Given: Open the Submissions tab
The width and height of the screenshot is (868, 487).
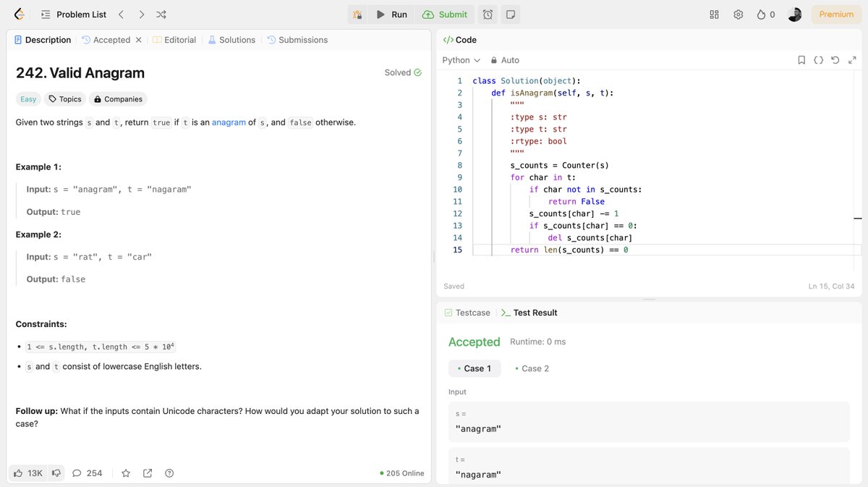Looking at the screenshot, I should (297, 40).
